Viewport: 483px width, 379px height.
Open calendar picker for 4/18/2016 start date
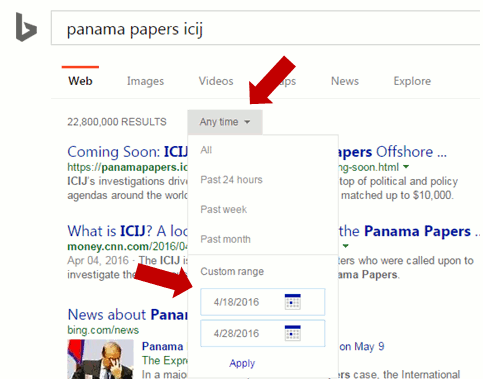click(292, 302)
